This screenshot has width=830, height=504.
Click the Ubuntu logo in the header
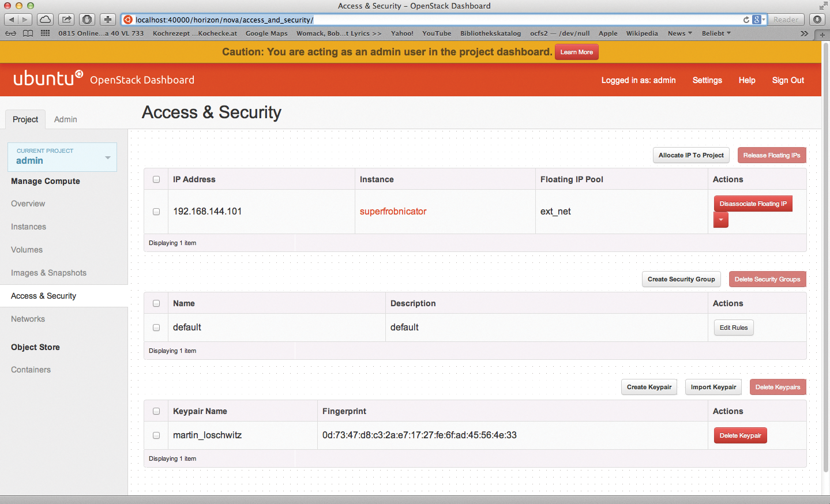tap(48, 78)
